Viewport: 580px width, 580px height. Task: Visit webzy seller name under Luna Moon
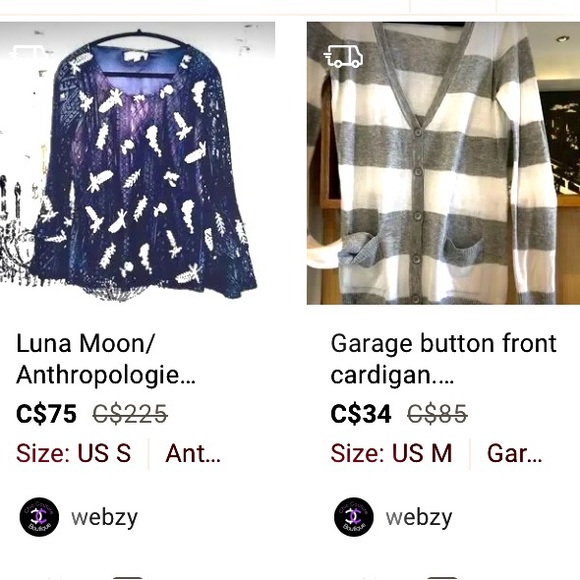tap(104, 517)
